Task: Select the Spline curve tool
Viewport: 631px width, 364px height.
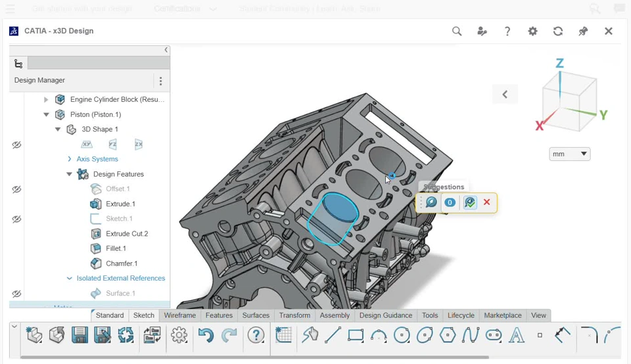Action: (471, 334)
